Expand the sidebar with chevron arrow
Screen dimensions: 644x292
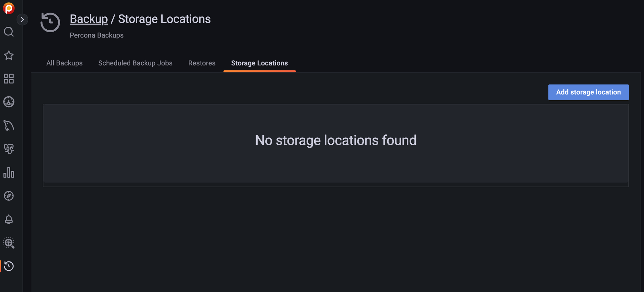point(22,20)
